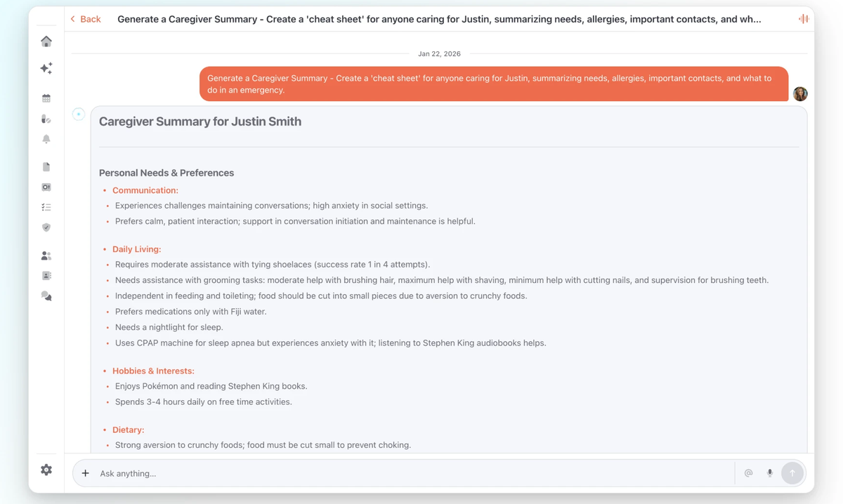Open the notifications bell icon
The height and width of the screenshot is (504, 843).
click(46, 139)
